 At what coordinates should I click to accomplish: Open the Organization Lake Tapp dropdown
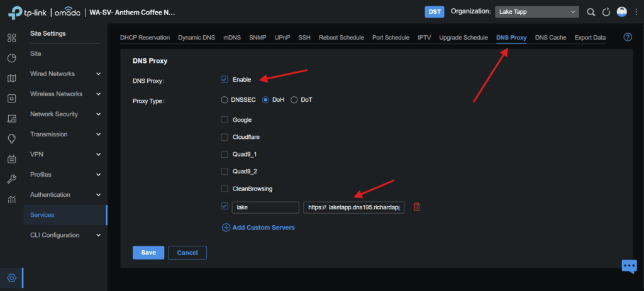pyautogui.click(x=537, y=12)
